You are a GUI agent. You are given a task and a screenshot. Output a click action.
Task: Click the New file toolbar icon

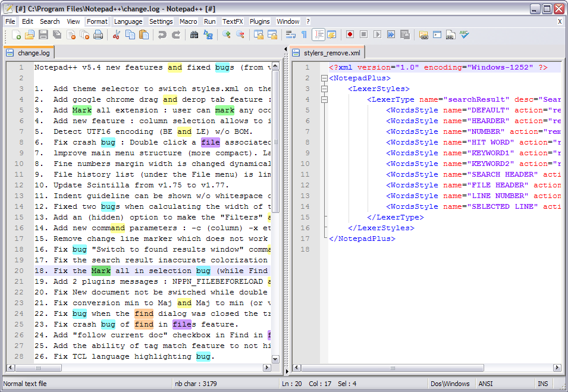[x=17, y=35]
